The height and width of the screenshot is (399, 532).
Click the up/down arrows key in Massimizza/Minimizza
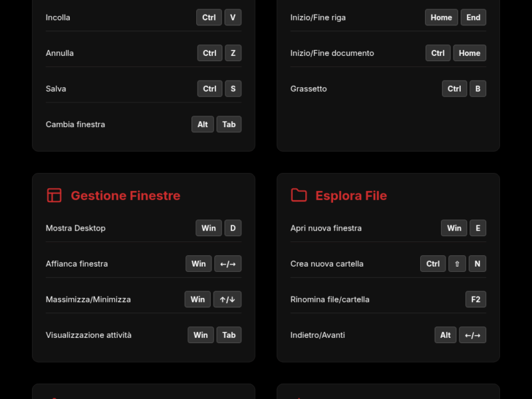pos(227,299)
